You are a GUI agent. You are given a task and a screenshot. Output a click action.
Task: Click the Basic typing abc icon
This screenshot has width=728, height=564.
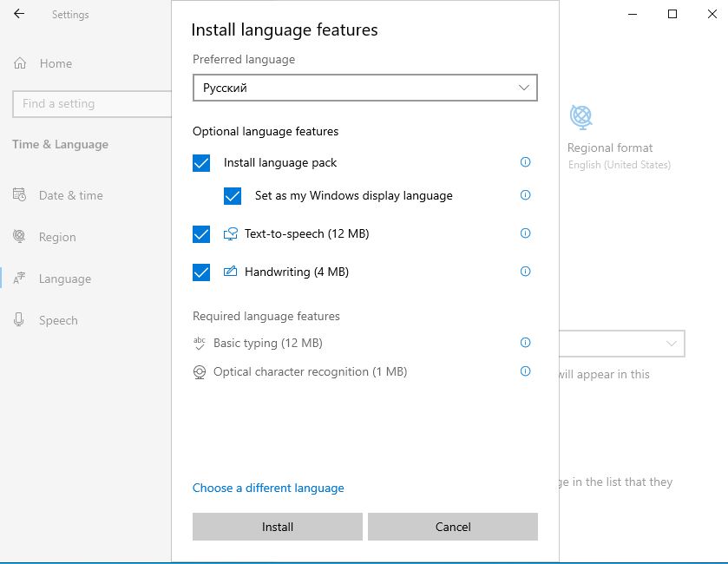[200, 343]
